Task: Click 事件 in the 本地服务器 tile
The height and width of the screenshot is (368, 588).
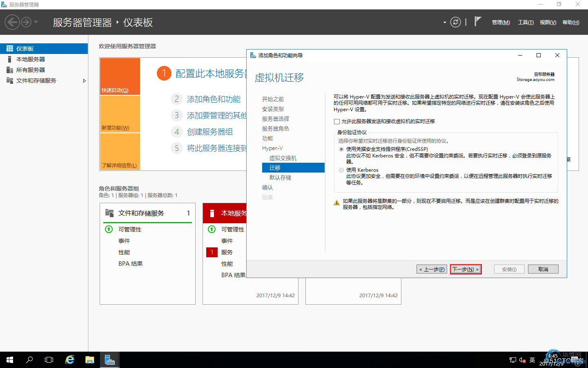Action: coord(227,241)
